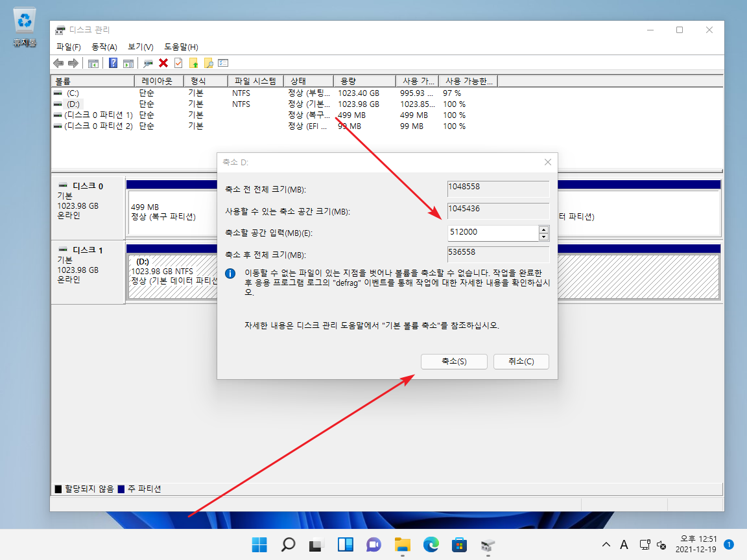Click the checkmark properties page icon
The width and height of the screenshot is (747, 560).
179,63
